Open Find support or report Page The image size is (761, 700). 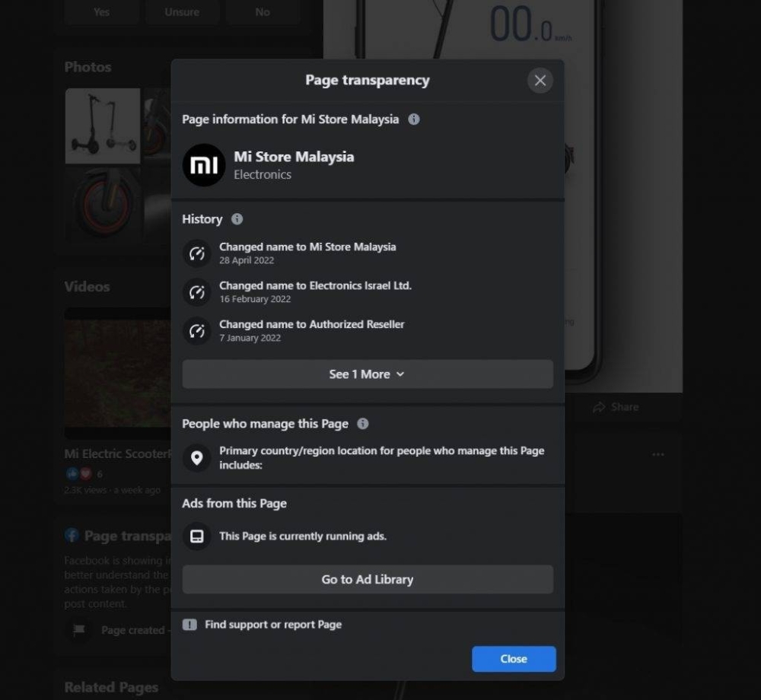pos(272,625)
